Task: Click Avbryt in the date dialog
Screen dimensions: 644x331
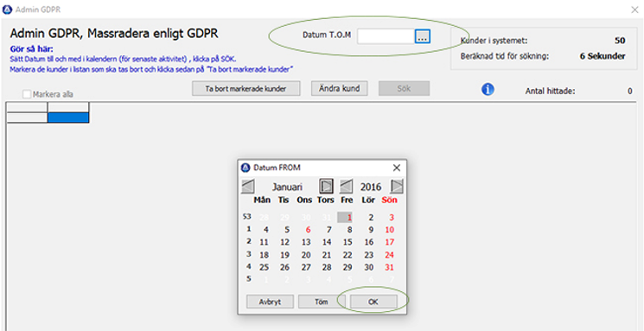Action: pos(270,302)
